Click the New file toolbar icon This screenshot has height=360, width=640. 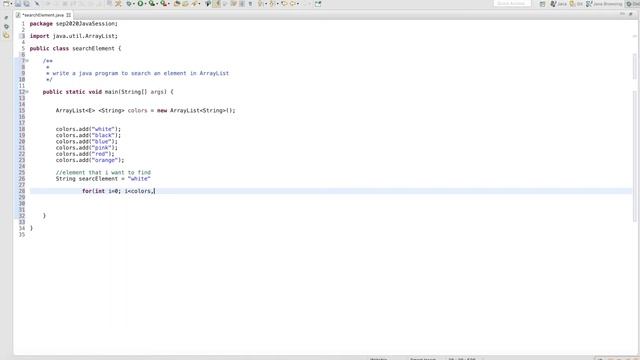(x=6, y=4)
